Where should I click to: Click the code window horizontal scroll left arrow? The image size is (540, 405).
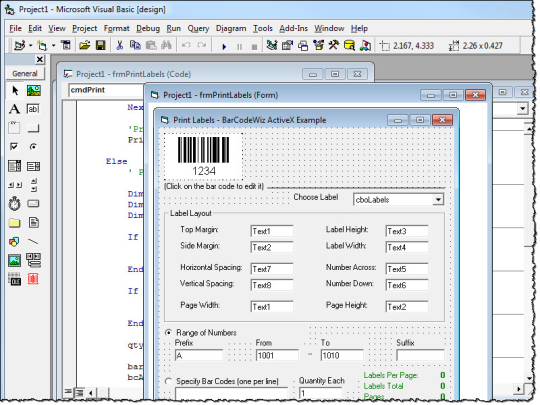91,392
